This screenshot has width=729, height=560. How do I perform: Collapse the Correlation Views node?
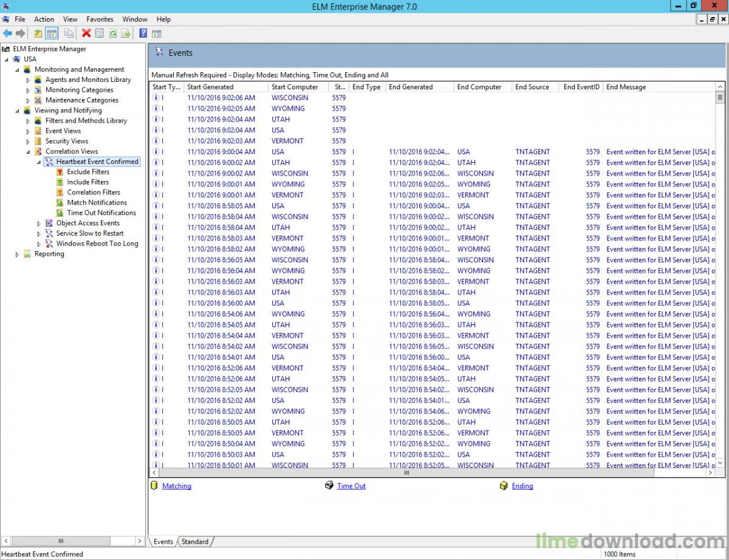tap(29, 152)
